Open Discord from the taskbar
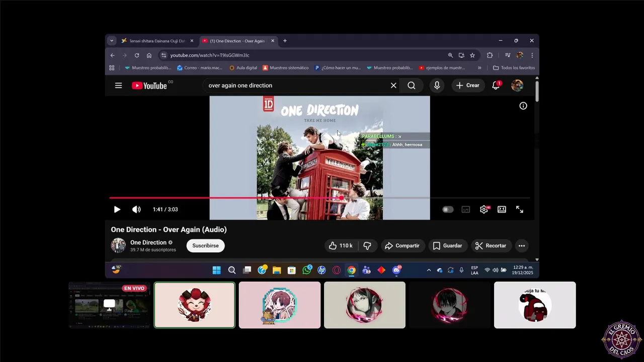644x362 pixels. click(x=396, y=270)
